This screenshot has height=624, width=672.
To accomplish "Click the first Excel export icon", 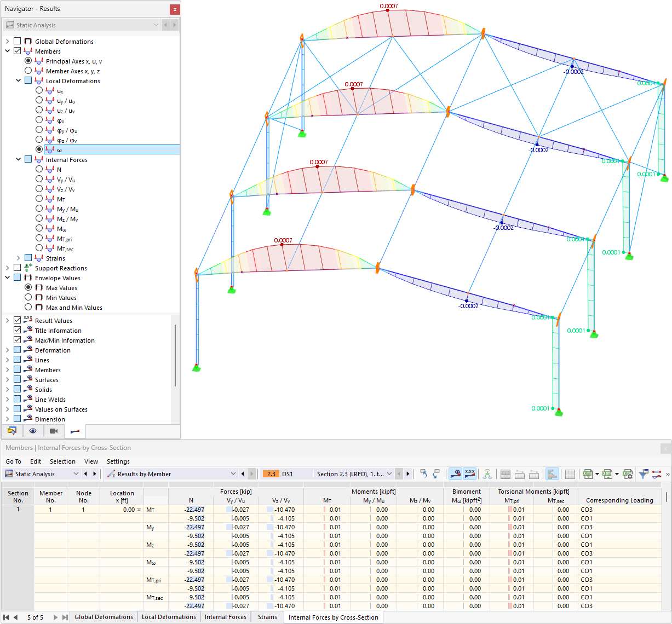I will click(588, 474).
